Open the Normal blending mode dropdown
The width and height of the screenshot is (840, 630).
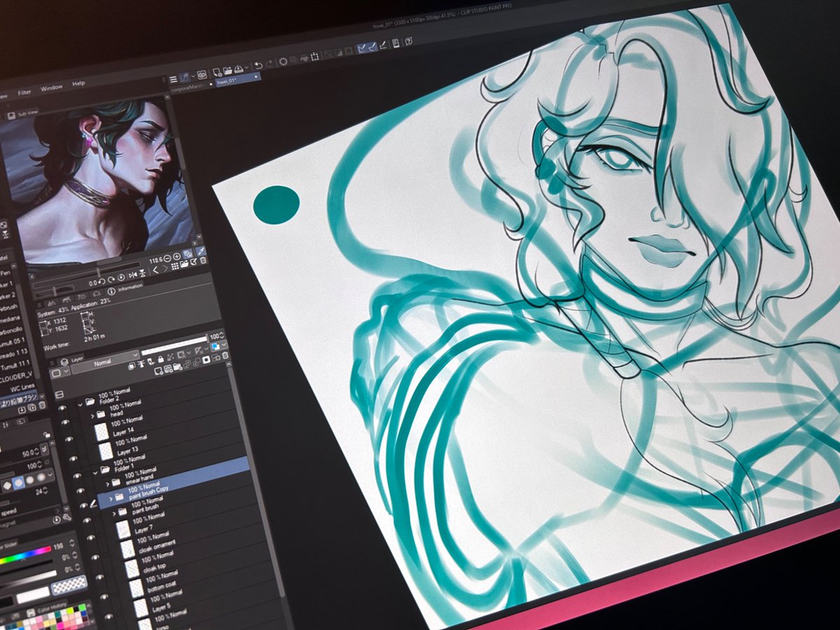(x=105, y=363)
